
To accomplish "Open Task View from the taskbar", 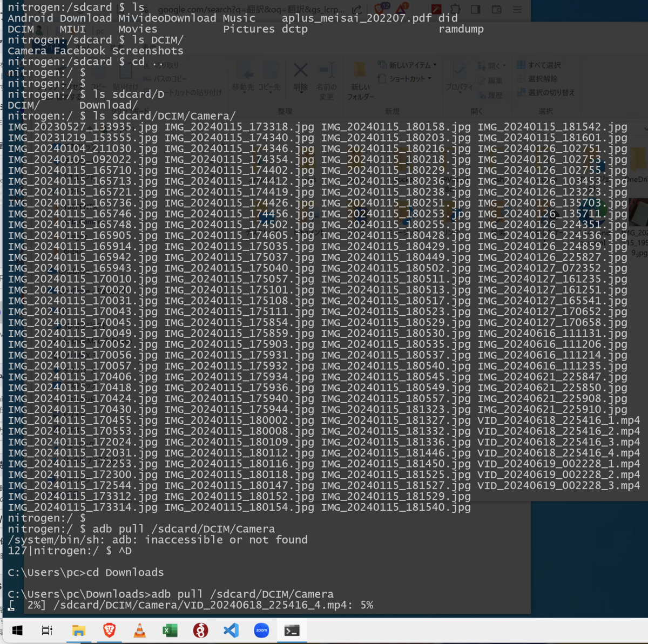I will coord(47,630).
